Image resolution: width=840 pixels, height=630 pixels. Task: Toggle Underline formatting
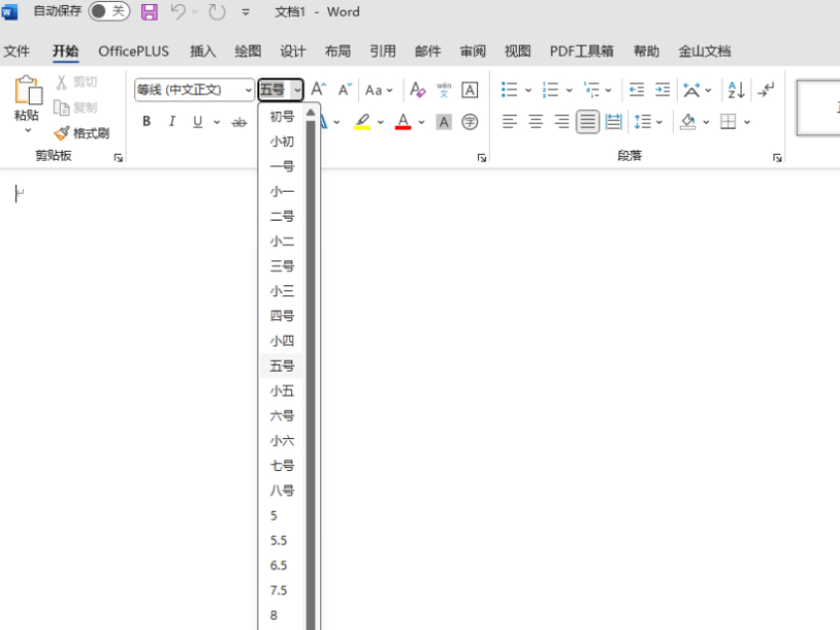point(198,121)
